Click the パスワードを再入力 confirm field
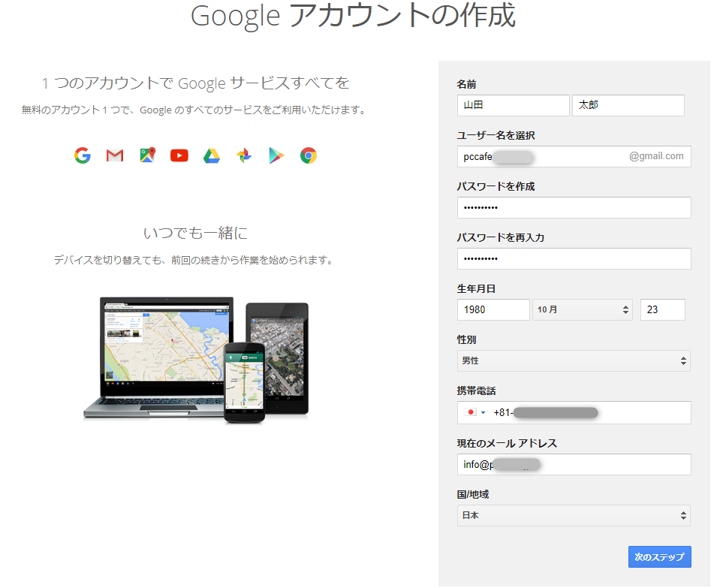Screen dimensions: 720x588 click(574, 258)
